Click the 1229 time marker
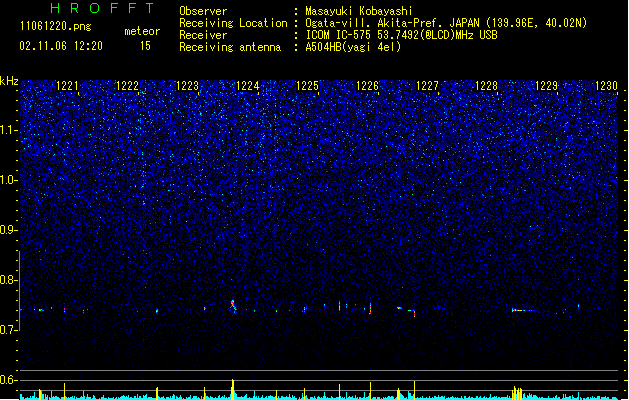 (x=546, y=86)
